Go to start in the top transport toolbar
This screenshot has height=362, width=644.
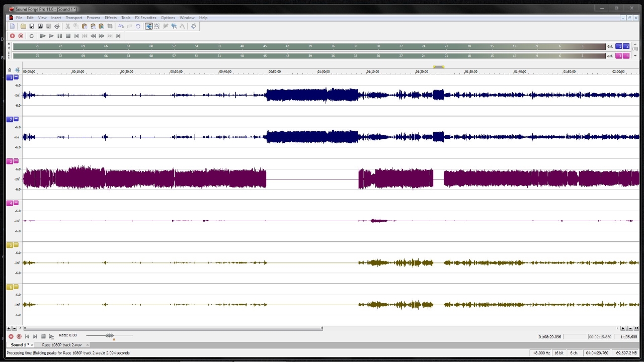tap(76, 36)
